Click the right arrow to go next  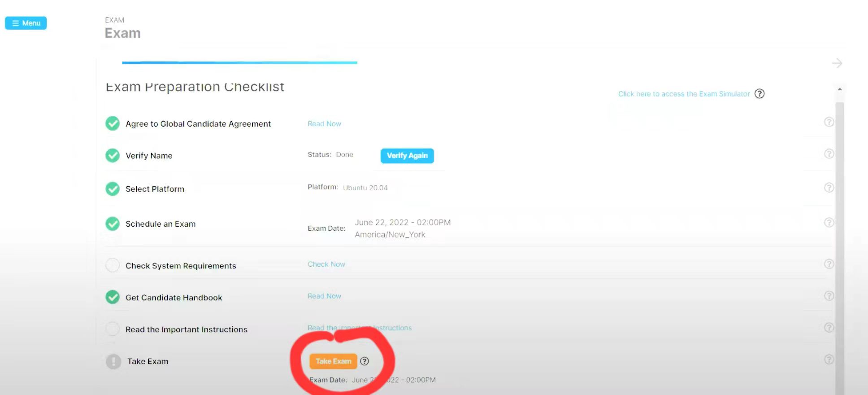point(837,63)
